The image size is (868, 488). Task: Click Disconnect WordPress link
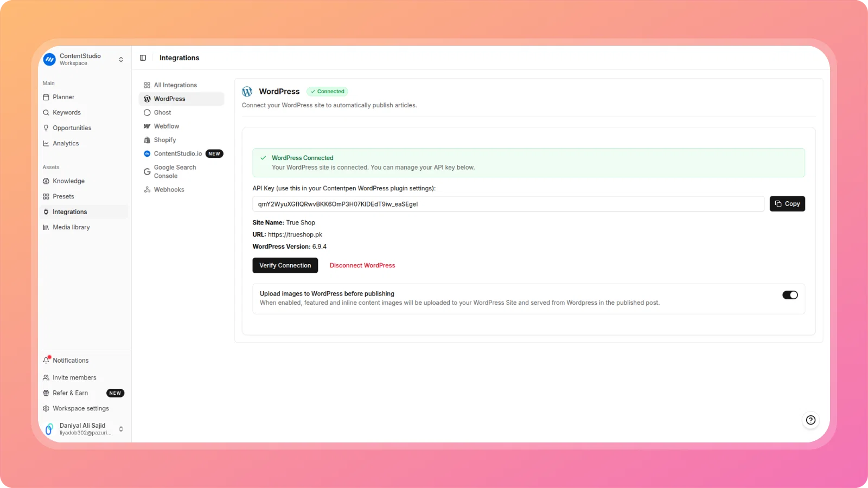click(362, 266)
